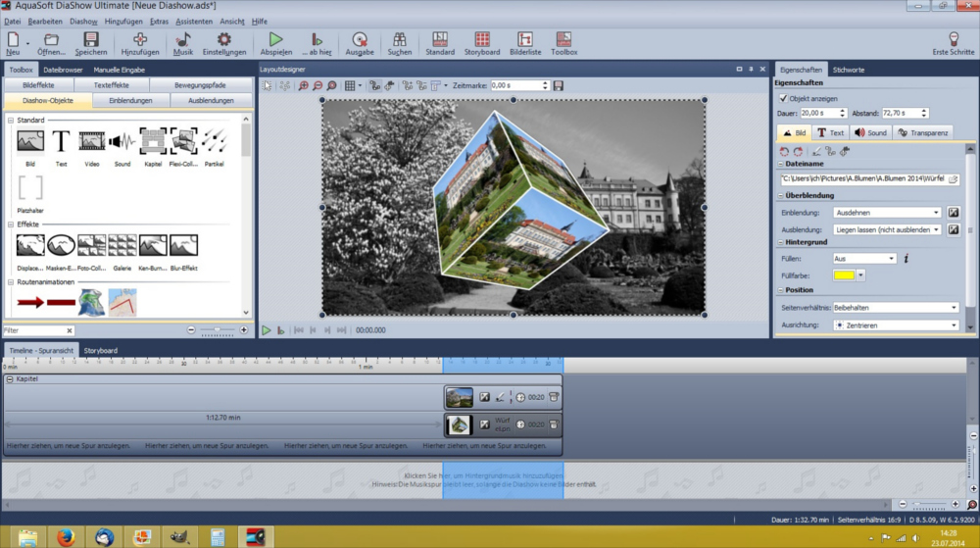Screen dimensions: 980x548
Task: Click the yellow Füllfarbe color swatch
Action: click(x=842, y=275)
